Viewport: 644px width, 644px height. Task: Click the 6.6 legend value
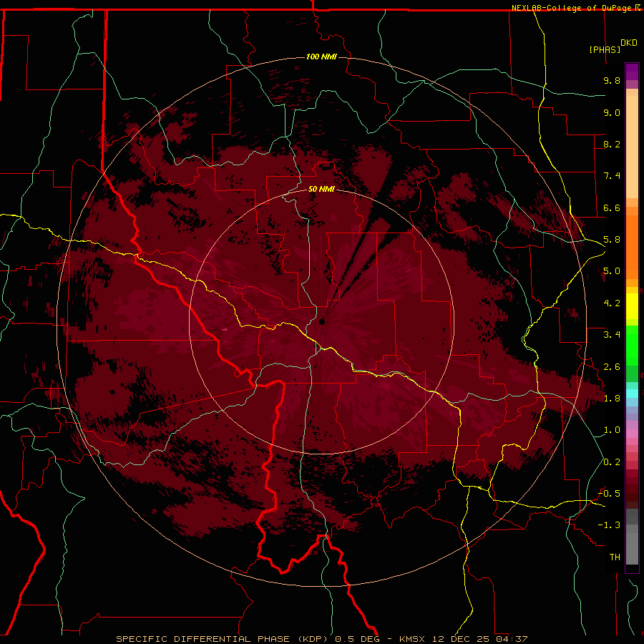pos(612,208)
